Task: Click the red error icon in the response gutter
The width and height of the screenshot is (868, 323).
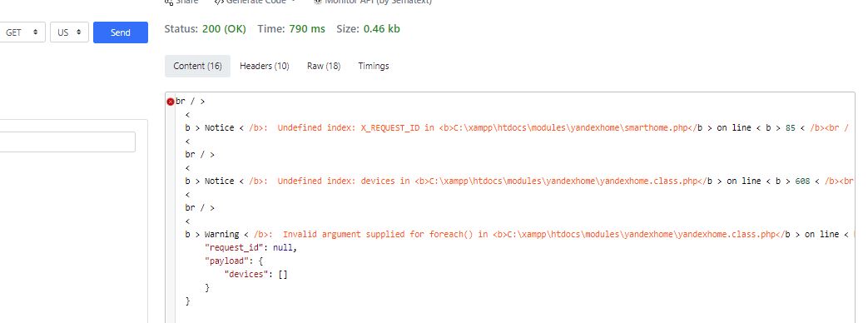Action: (171, 102)
